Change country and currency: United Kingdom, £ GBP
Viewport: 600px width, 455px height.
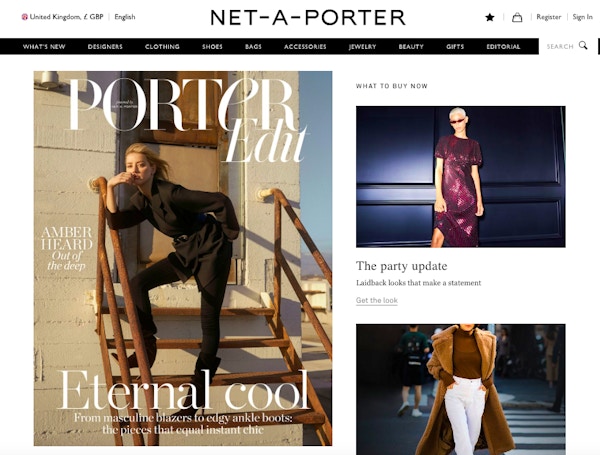tap(66, 17)
